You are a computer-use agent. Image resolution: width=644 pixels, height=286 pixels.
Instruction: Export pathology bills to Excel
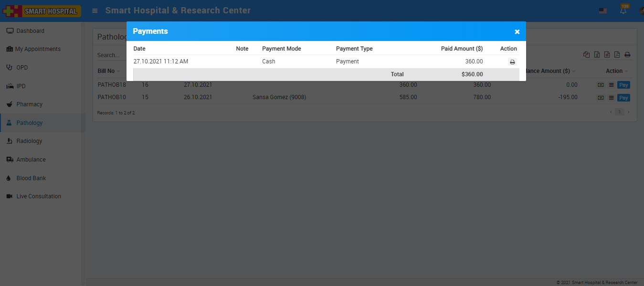(x=597, y=55)
